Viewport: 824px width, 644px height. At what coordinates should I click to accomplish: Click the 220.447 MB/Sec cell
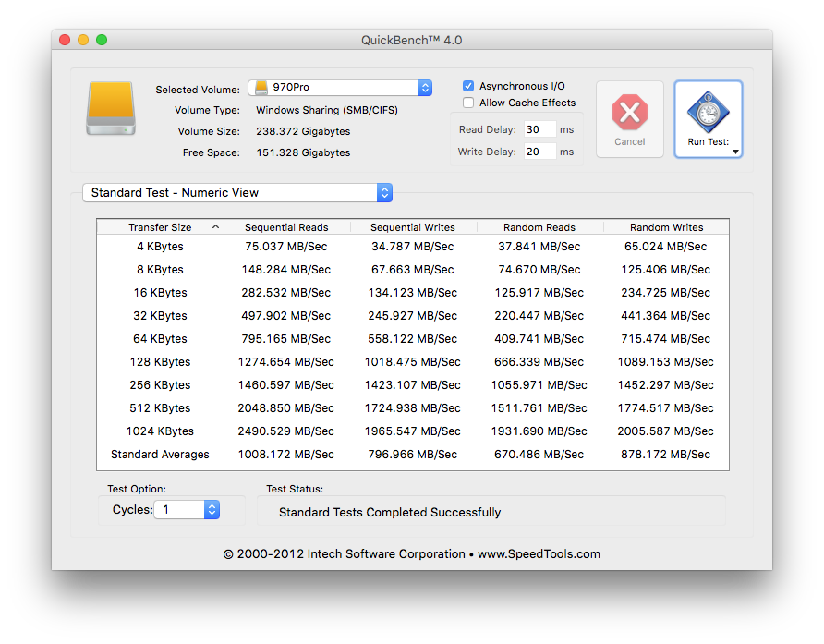539,315
